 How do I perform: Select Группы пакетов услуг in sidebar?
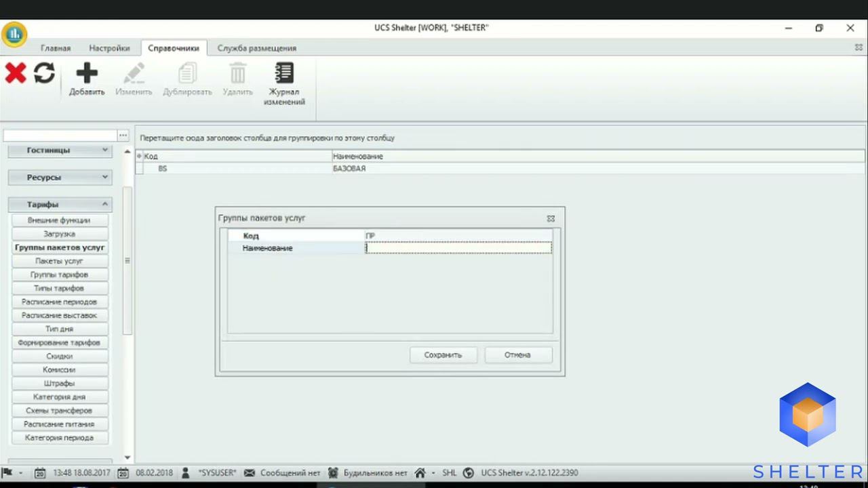click(59, 247)
